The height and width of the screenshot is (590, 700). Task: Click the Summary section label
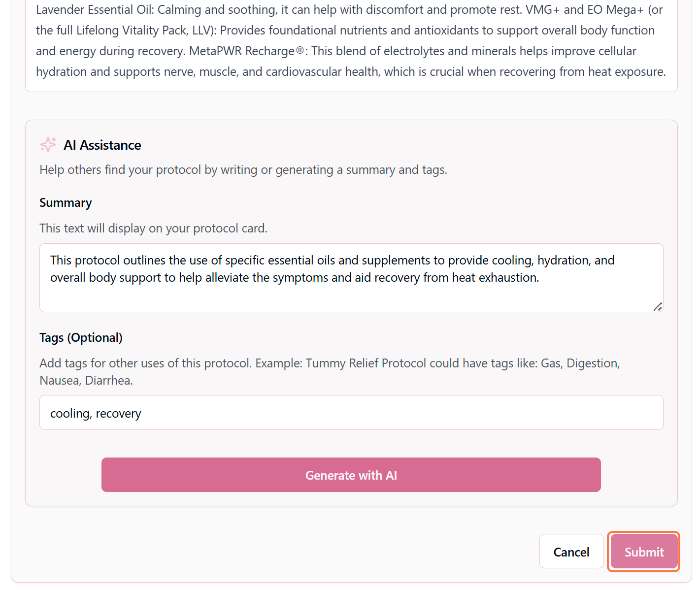click(x=66, y=202)
